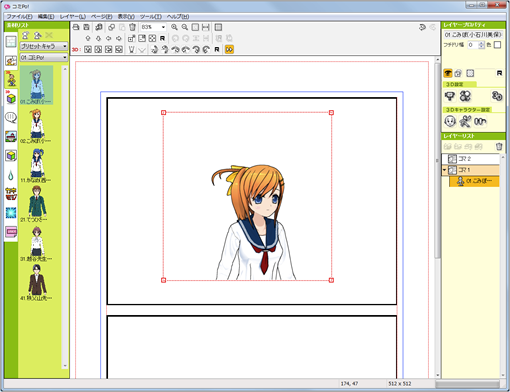Click the canvas vertical scrollbar
Screen dimensions: 510x392
(437, 160)
